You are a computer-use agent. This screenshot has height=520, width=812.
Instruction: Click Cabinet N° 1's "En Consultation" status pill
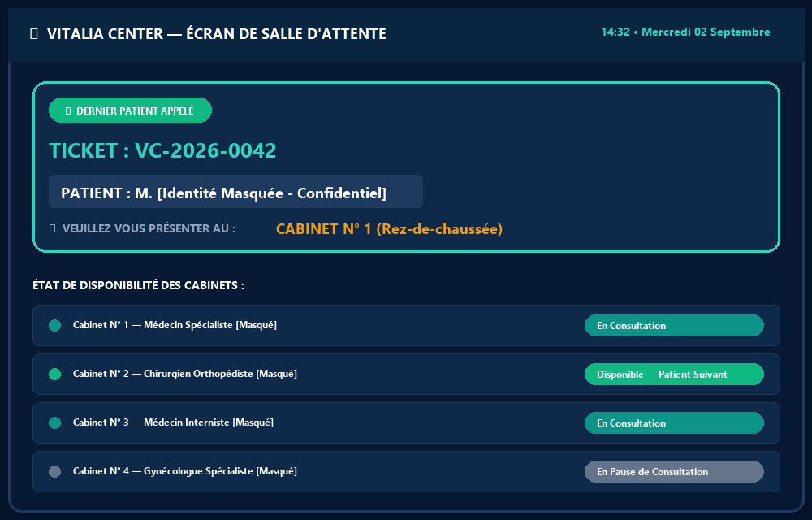pos(674,325)
